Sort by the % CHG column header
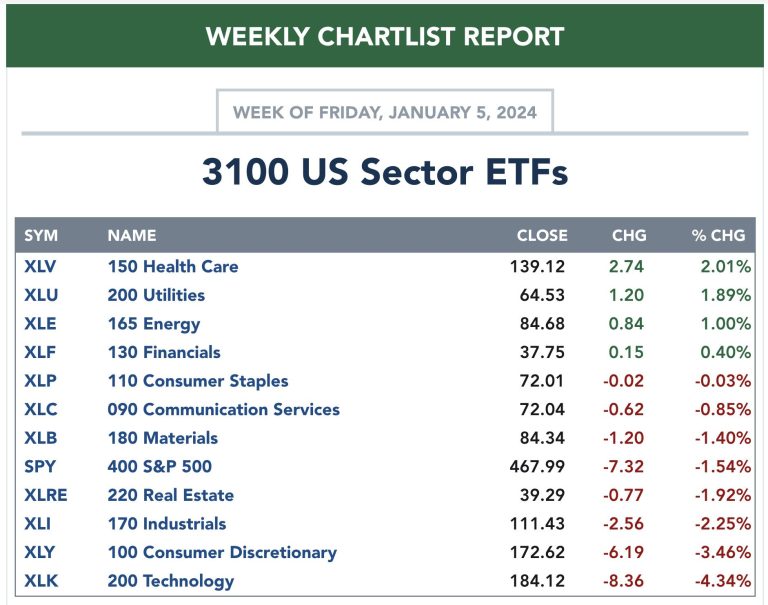768x605 pixels. 718,236
